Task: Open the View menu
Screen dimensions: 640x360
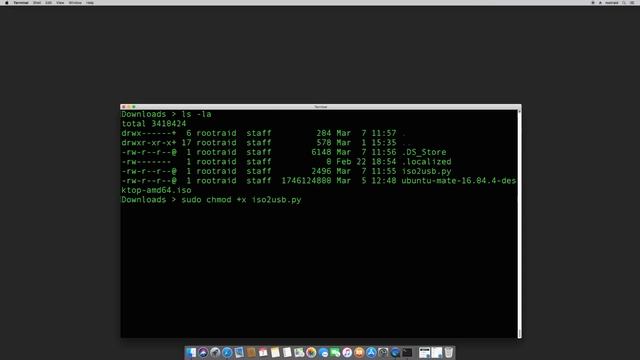Action: (x=60, y=2)
